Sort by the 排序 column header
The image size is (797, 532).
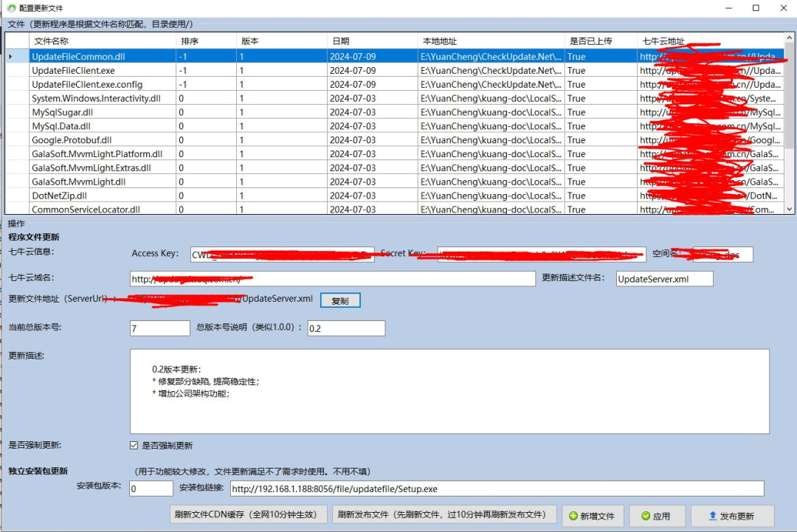206,41
